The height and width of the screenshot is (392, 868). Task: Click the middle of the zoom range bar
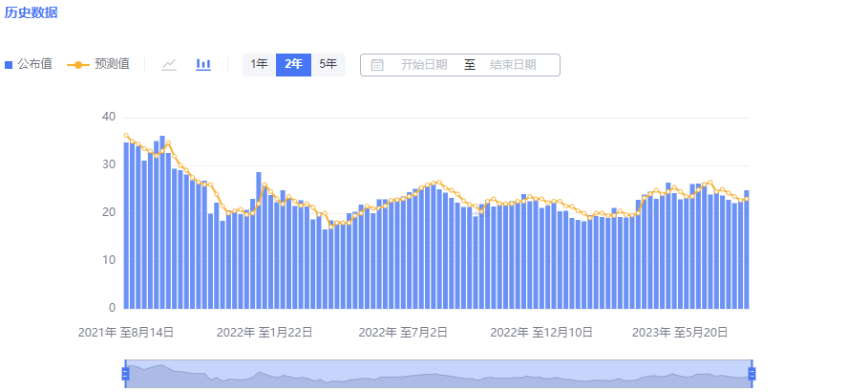pyautogui.click(x=438, y=374)
